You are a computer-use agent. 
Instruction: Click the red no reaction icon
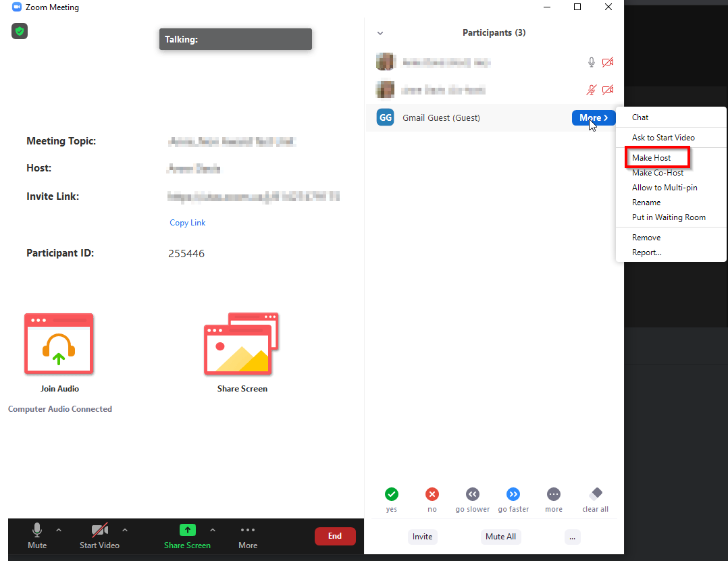click(432, 494)
